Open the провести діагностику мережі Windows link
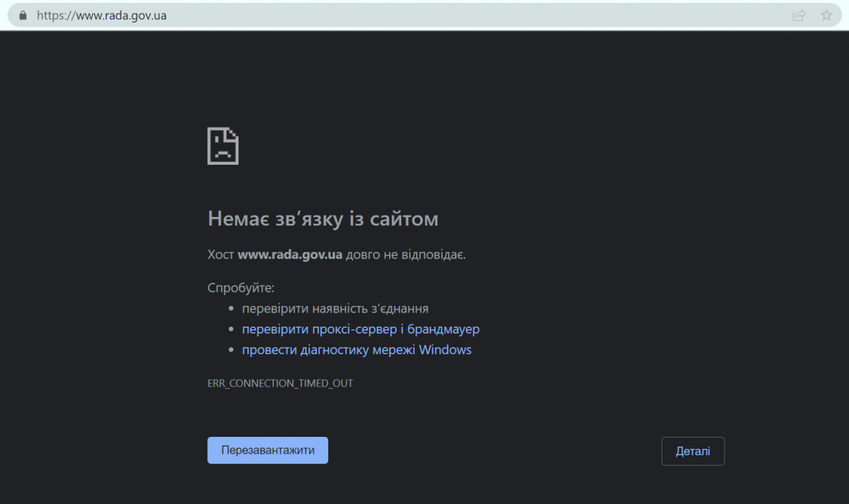The width and height of the screenshot is (849, 504). 357,350
